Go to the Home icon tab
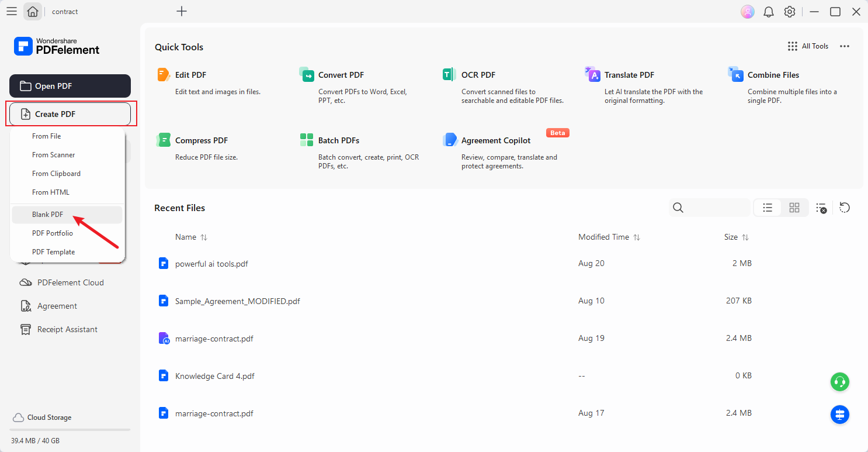The width and height of the screenshot is (868, 452). point(33,11)
